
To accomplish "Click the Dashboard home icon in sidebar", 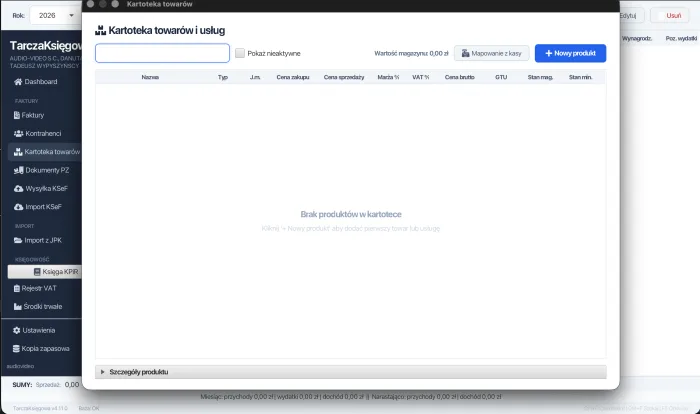I will (x=18, y=81).
